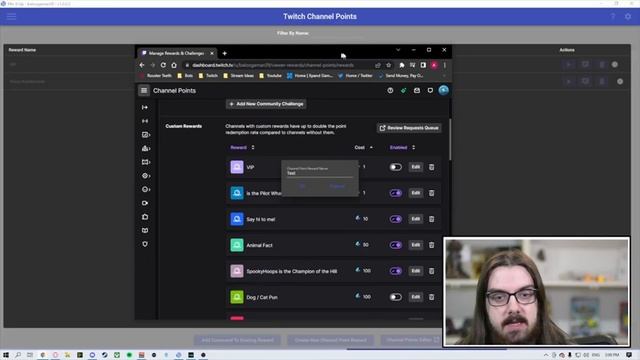Delete the SpookyHoops Champion reward
Image resolution: width=640 pixels, height=360 pixels.
pyautogui.click(x=431, y=271)
